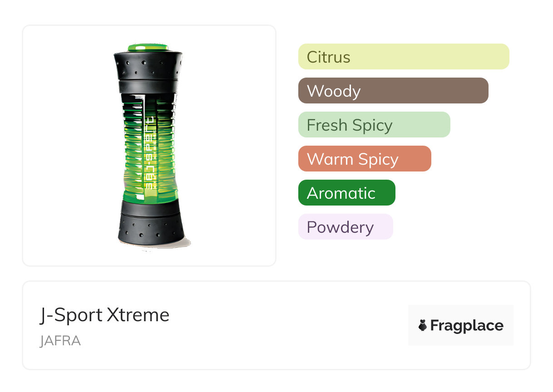Open the JAFRA brand name
Image resolution: width=553 pixels, height=392 pixels.
(60, 341)
